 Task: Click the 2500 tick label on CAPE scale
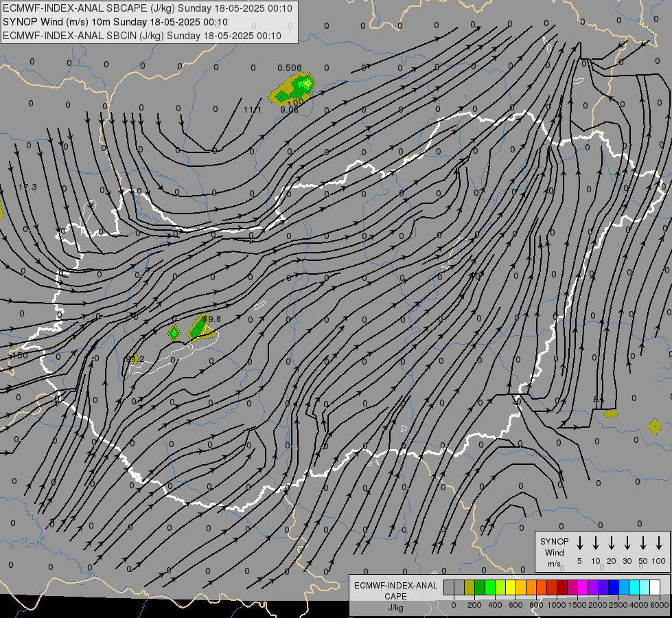pyautogui.click(x=618, y=605)
